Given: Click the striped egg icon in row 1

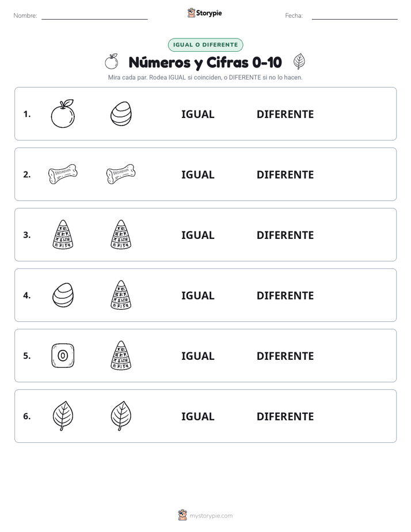Looking at the screenshot, I should click(x=121, y=113).
